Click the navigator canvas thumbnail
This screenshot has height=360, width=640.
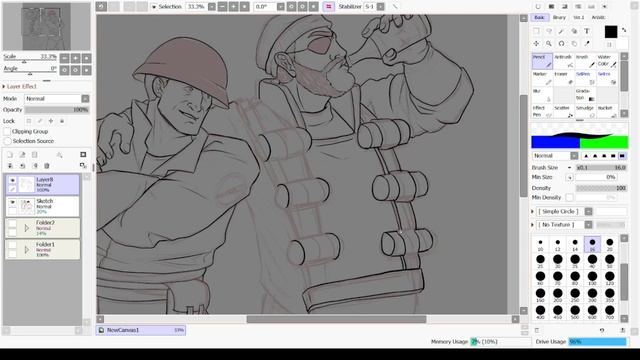[x=46, y=26]
